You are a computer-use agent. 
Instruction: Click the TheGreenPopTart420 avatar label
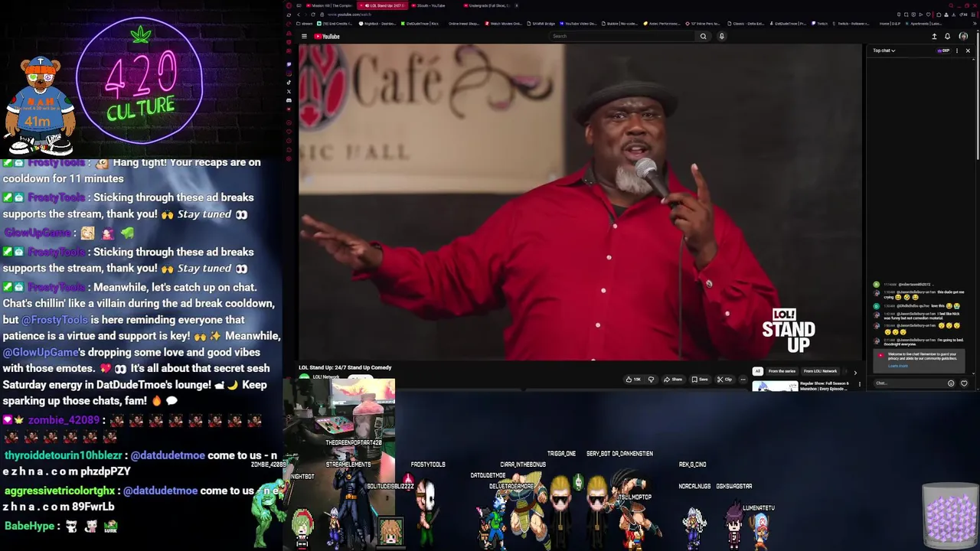(x=353, y=443)
